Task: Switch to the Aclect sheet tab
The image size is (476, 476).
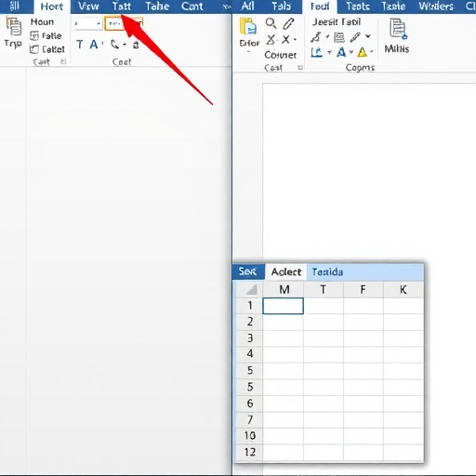Action: [286, 271]
